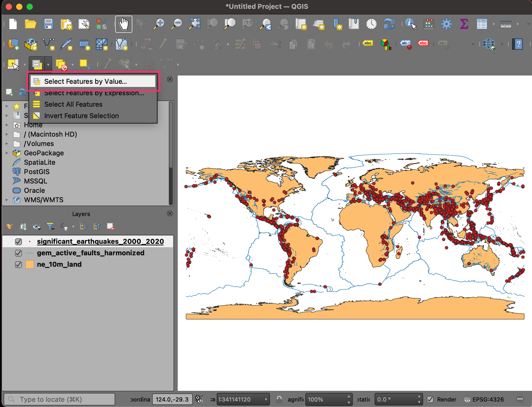The width and height of the screenshot is (532, 407).
Task: Click the coordinate field showing 124.0,-29.3
Action: pos(172,399)
